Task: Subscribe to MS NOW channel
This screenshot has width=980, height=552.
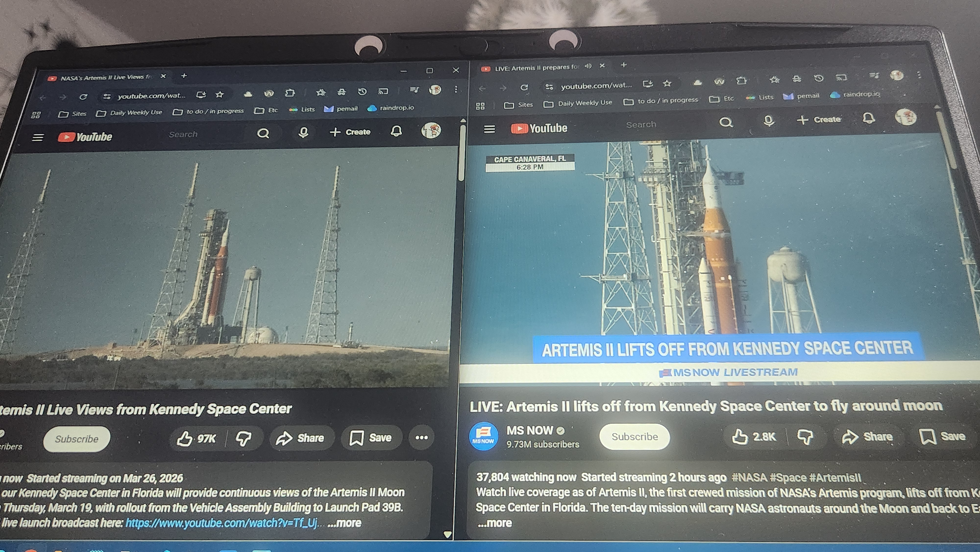Action: (635, 437)
